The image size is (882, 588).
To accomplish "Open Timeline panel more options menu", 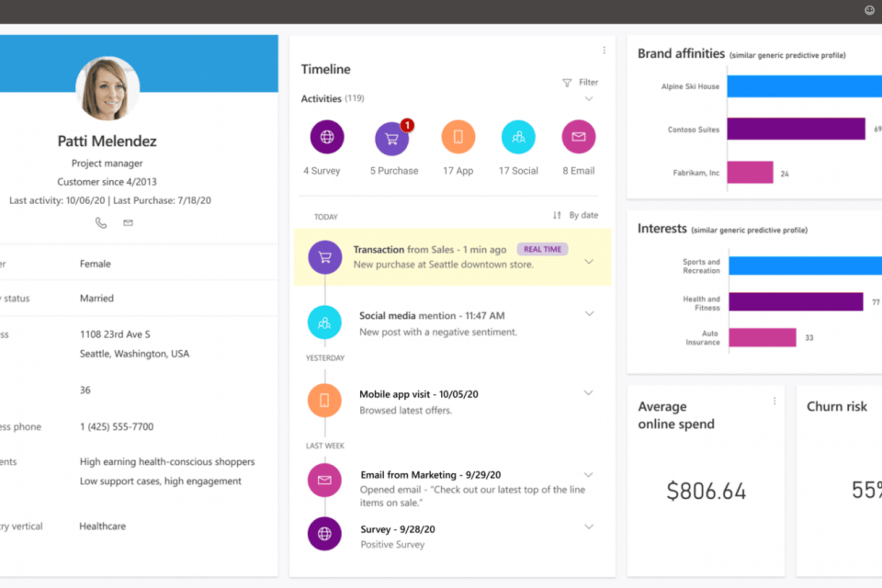I will point(604,51).
